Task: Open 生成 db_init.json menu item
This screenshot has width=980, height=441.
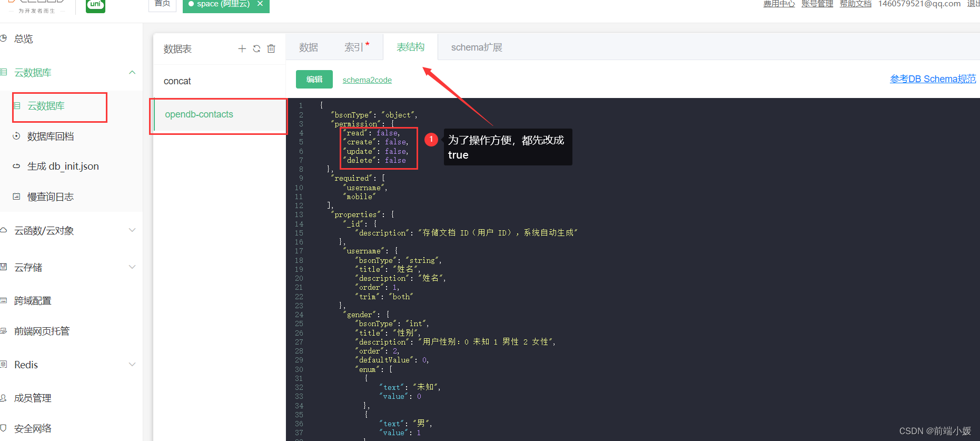Action: tap(63, 166)
